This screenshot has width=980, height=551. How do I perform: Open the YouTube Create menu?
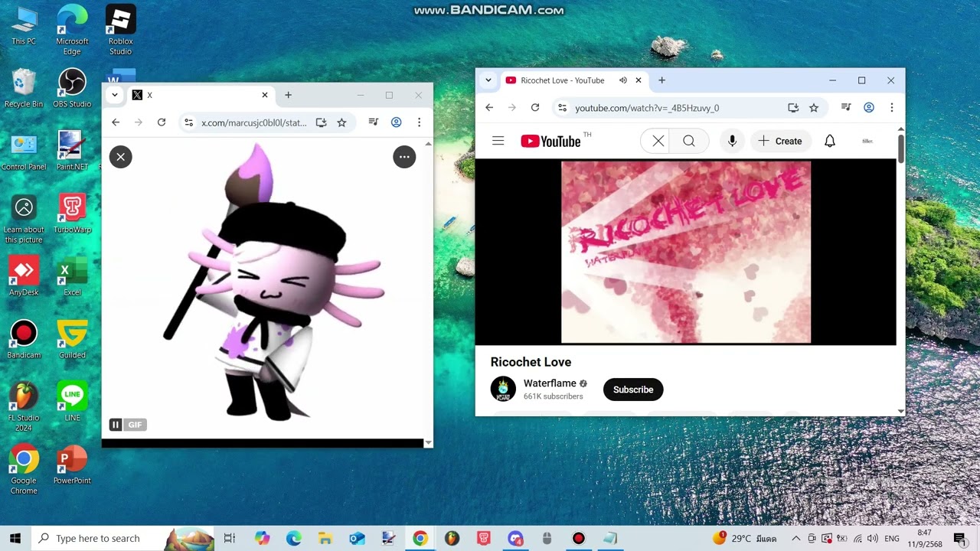(780, 141)
